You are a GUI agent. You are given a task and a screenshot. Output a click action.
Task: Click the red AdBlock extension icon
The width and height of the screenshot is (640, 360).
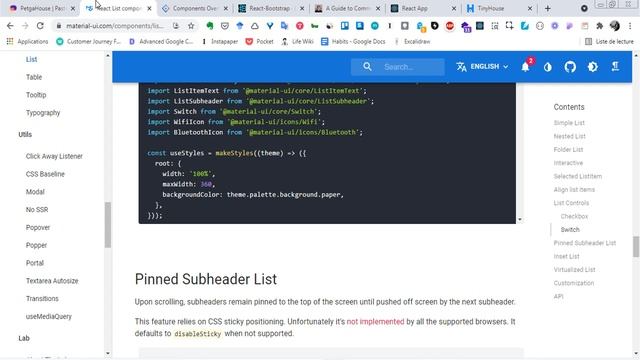(450, 26)
